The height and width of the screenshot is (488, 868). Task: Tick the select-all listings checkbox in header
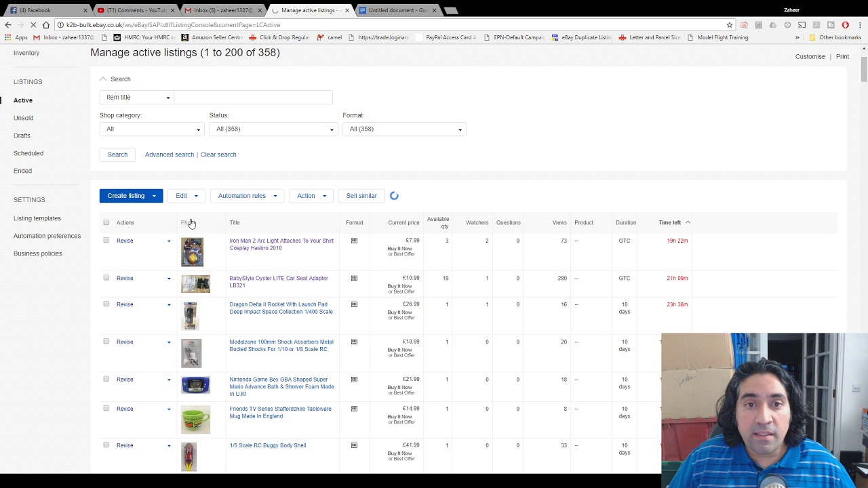coord(106,222)
